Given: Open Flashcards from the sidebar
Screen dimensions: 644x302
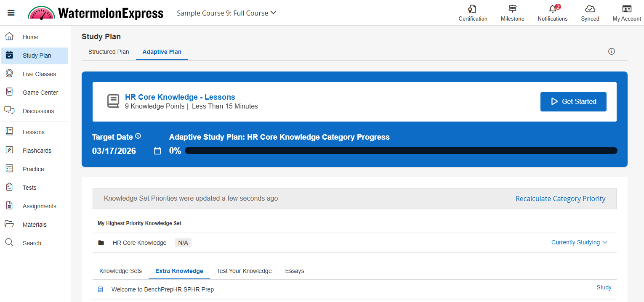Looking at the screenshot, I should (x=37, y=151).
